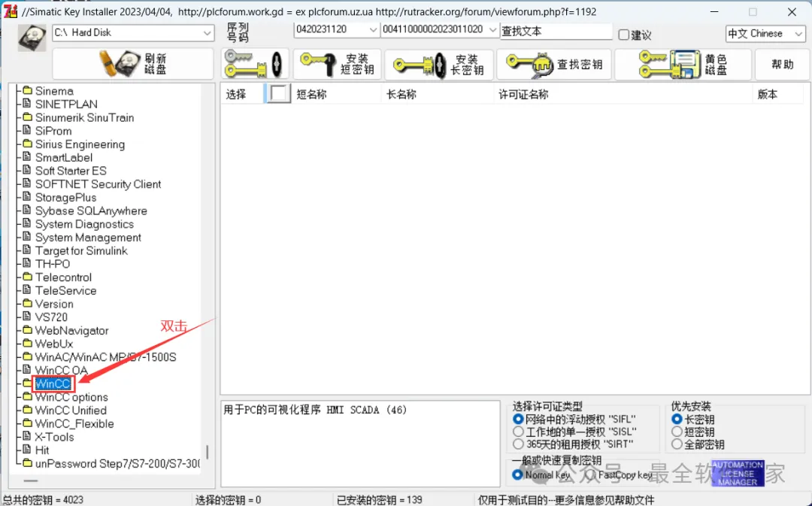The image size is (812, 506).
Task: Click the Hit document icon
Action: (27, 450)
